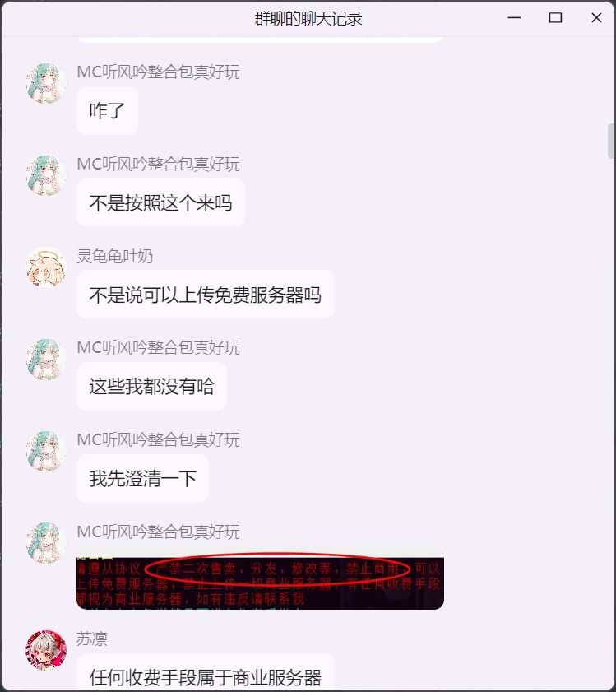Click the vertical scrollbar thumb
Image resolution: width=616 pixels, height=692 pixels.
pyautogui.click(x=611, y=142)
